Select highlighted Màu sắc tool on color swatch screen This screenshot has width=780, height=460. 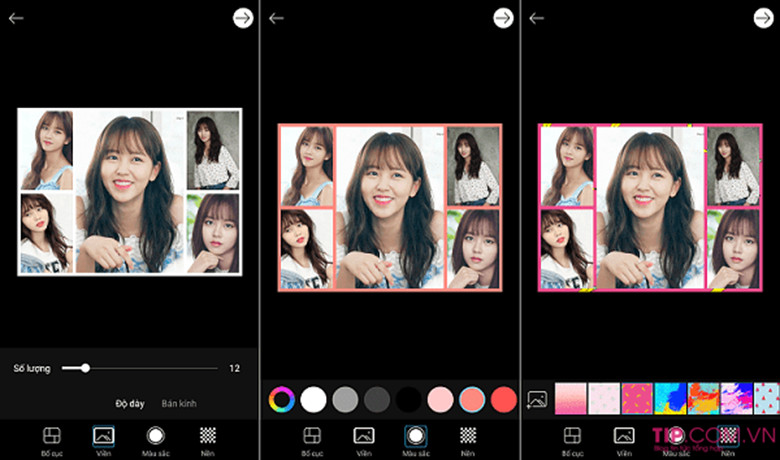point(416,441)
